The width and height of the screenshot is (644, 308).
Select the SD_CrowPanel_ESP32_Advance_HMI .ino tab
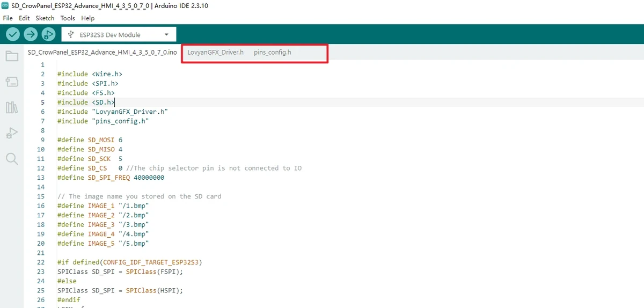pos(103,53)
